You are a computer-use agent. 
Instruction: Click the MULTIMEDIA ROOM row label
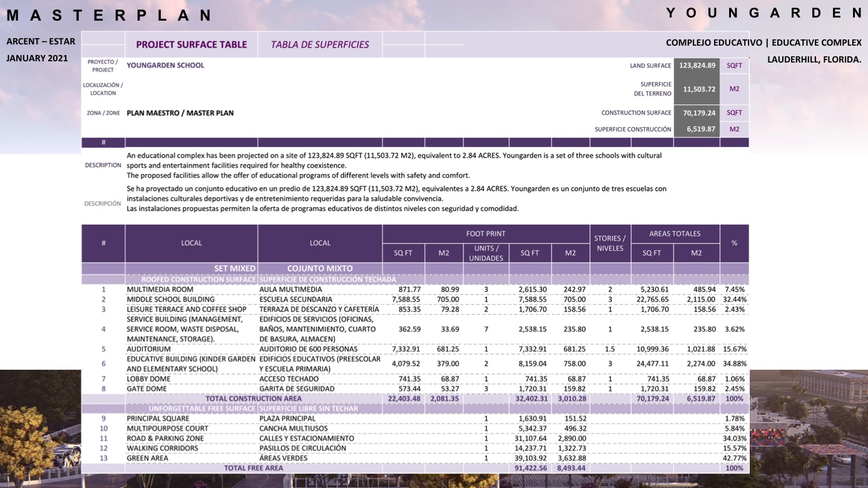click(x=160, y=290)
